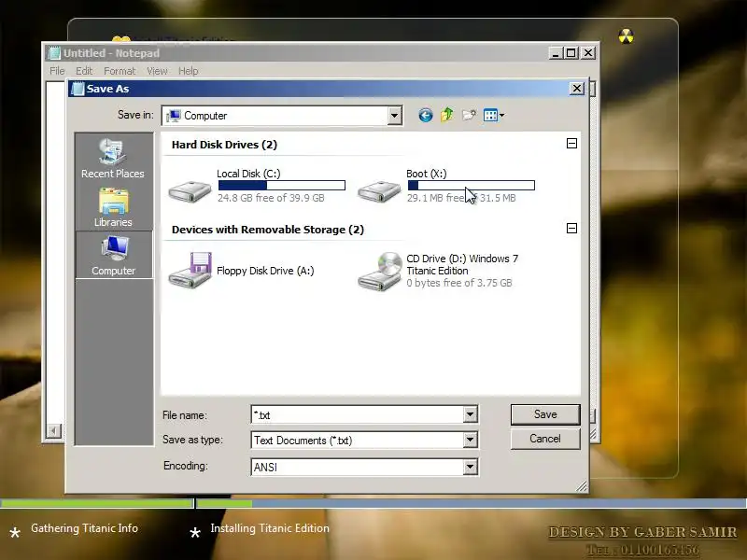The height and width of the screenshot is (560, 747).
Task: Open Libraries in the sidebar
Action: pyautogui.click(x=113, y=207)
